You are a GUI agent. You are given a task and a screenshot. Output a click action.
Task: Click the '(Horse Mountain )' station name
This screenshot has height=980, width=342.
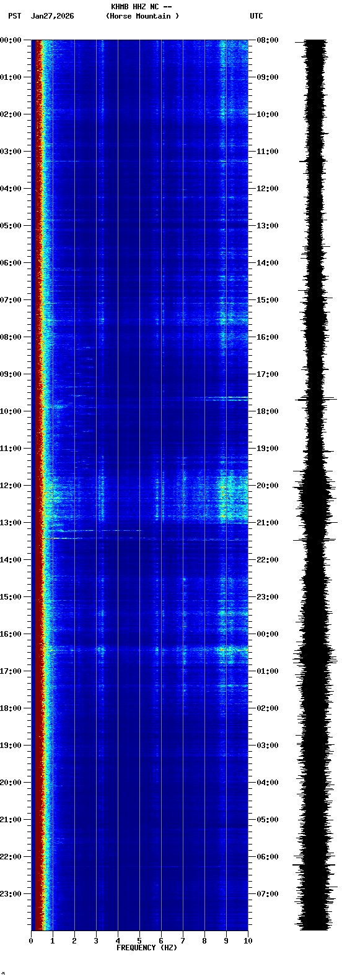click(x=142, y=16)
